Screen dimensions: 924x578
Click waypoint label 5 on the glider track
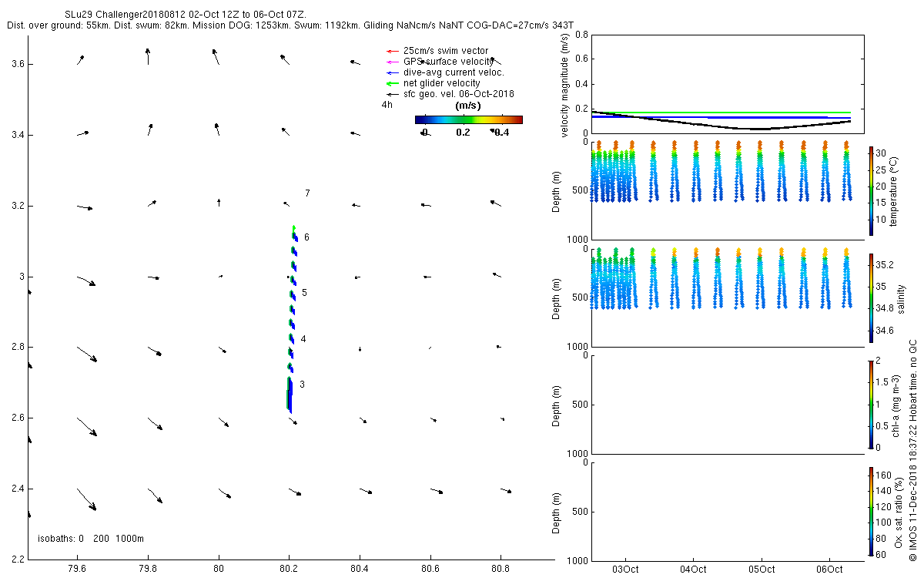pos(304,293)
